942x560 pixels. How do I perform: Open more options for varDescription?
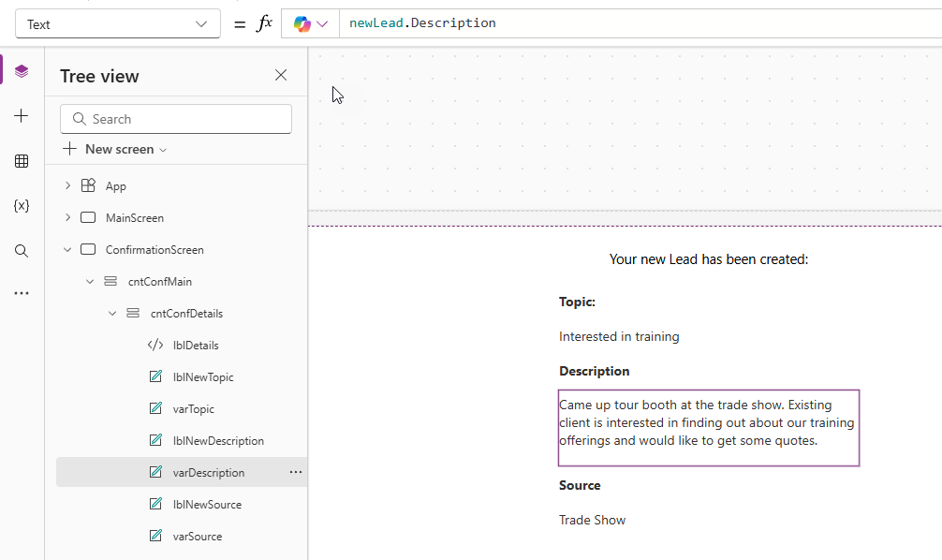[296, 473]
